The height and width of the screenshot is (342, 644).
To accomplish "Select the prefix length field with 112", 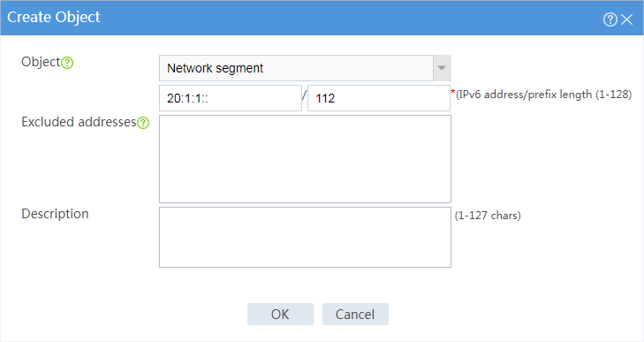I will 379,98.
